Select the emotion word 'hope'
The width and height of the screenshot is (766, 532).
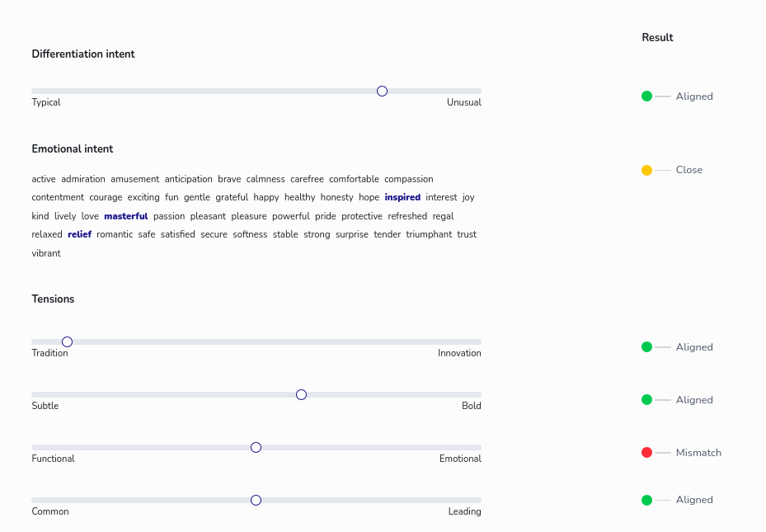point(369,197)
